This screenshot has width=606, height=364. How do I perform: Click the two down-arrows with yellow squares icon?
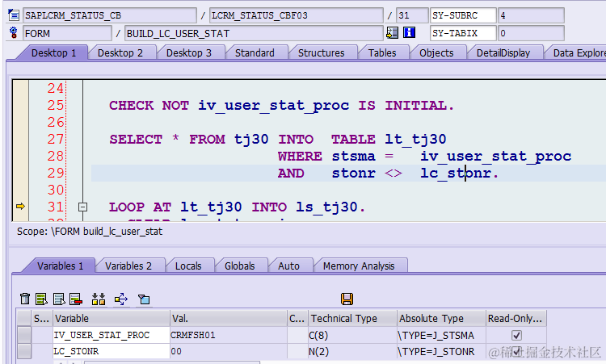click(x=99, y=299)
